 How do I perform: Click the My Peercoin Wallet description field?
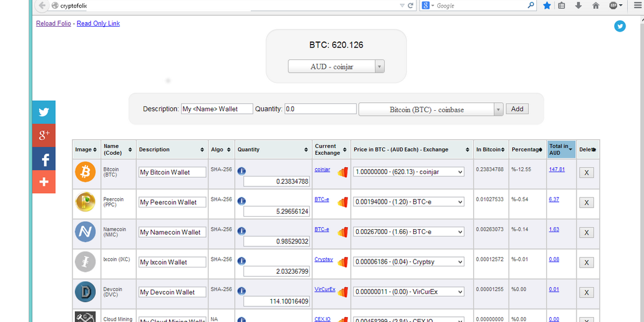[x=173, y=202]
